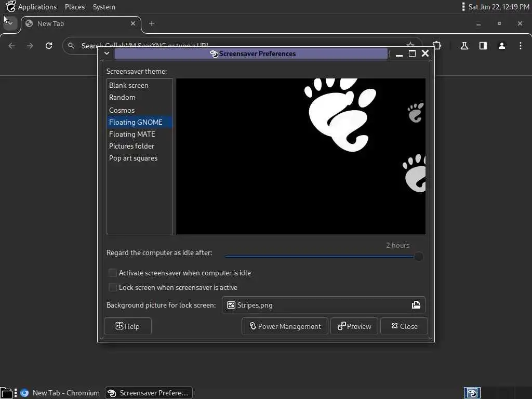Screen dimensions: 532x399
Task: Close the Screensaver Preferences dialog
Action: 404,326
